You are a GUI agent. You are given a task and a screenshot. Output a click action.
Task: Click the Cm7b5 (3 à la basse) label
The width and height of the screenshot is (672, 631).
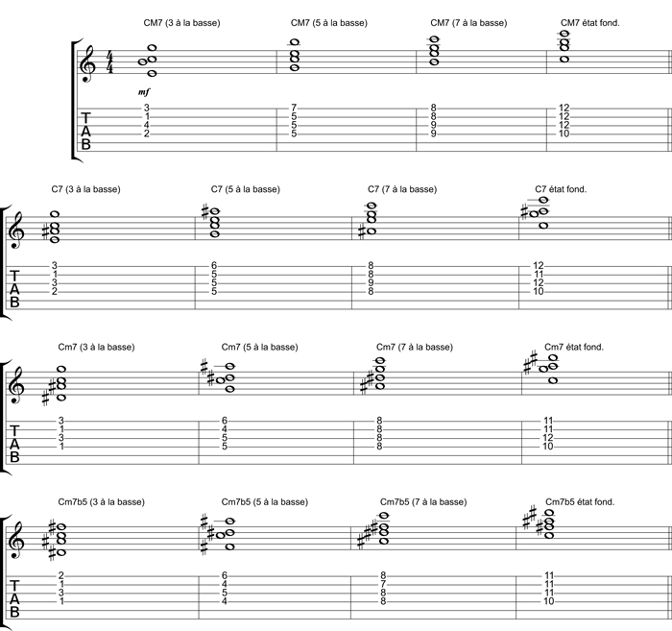tap(101, 502)
